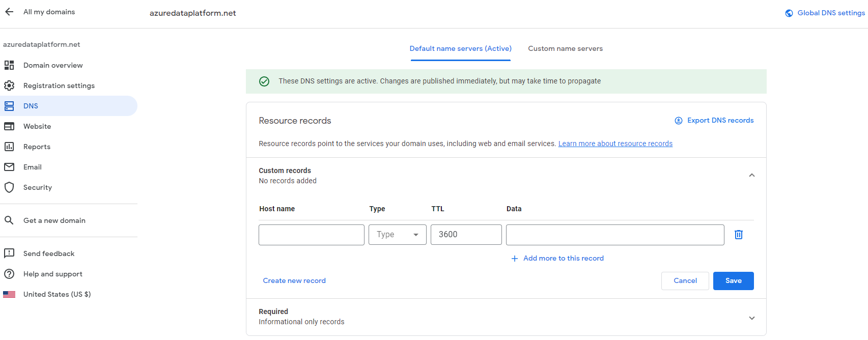Click Cancel to discard record
This screenshot has height=340, width=868.
tap(685, 281)
